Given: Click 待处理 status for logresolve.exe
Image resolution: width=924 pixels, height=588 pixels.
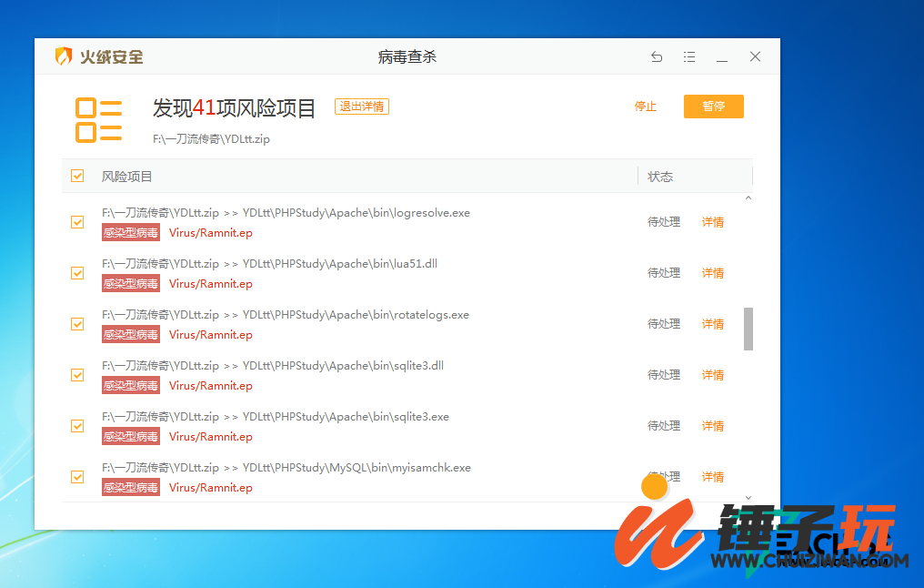Looking at the screenshot, I should (x=664, y=222).
